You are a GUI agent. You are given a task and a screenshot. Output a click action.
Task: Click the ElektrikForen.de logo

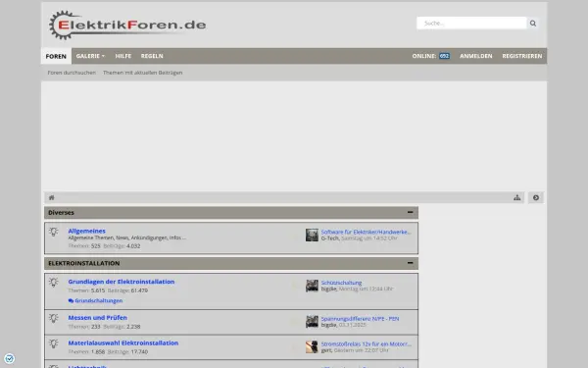(127, 25)
